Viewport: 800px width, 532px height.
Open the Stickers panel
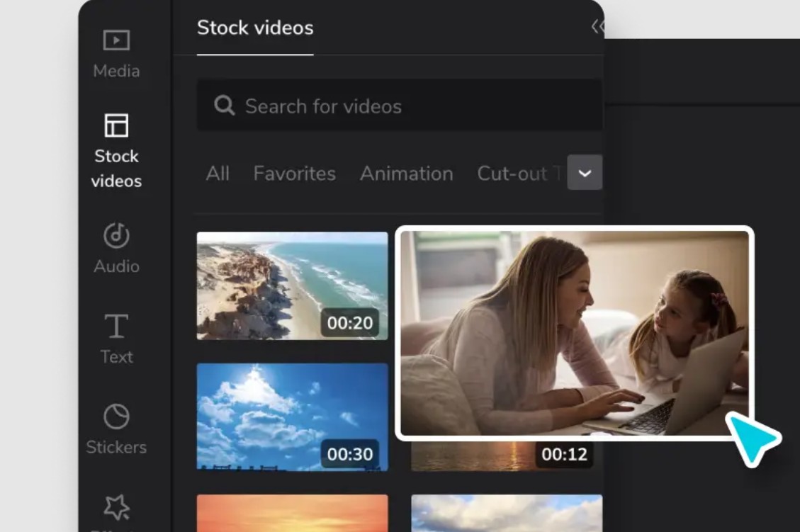pos(116,428)
